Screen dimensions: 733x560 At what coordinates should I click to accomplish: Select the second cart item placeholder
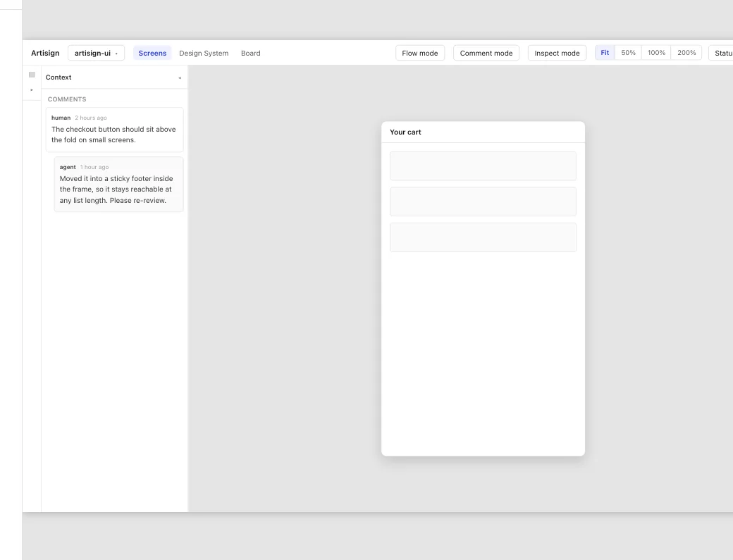[483, 201]
